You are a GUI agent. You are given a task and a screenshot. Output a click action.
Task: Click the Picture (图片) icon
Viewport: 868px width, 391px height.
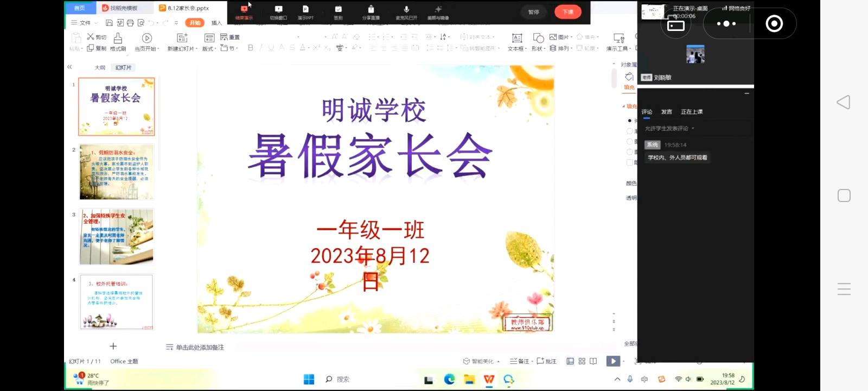[x=553, y=37]
